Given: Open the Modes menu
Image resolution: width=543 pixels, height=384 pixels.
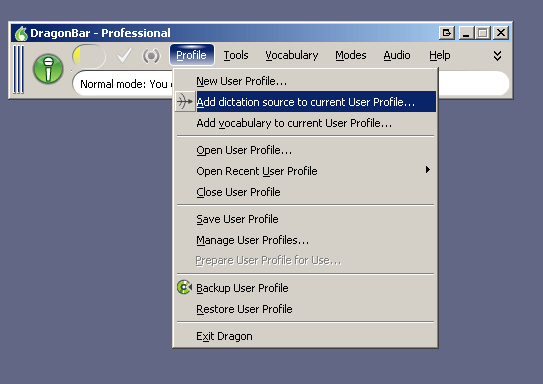Looking at the screenshot, I should tap(350, 55).
